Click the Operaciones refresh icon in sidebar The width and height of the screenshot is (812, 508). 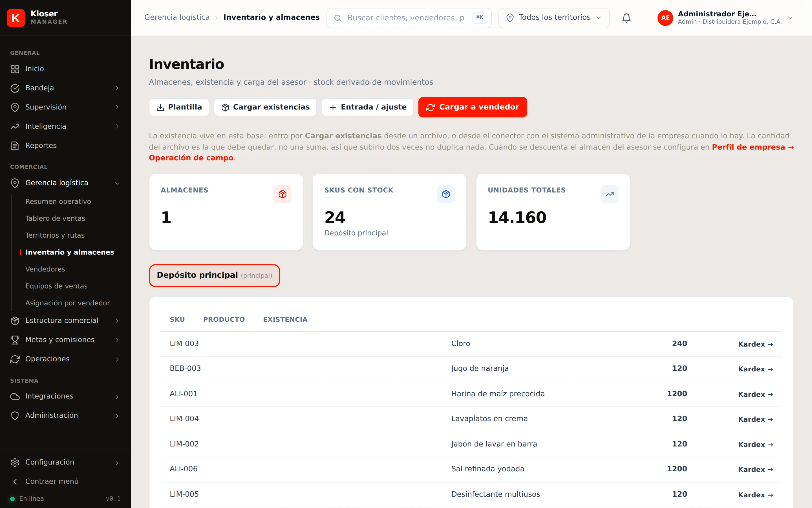(x=15, y=359)
